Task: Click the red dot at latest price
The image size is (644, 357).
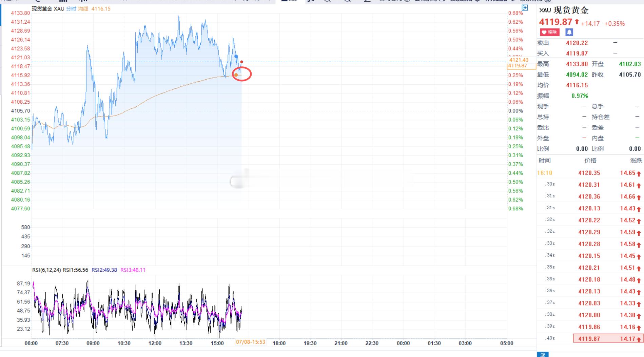Action: [241, 62]
